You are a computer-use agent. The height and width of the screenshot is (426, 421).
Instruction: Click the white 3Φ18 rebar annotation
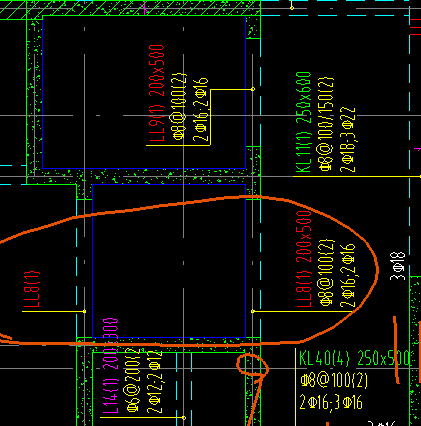coord(398,266)
